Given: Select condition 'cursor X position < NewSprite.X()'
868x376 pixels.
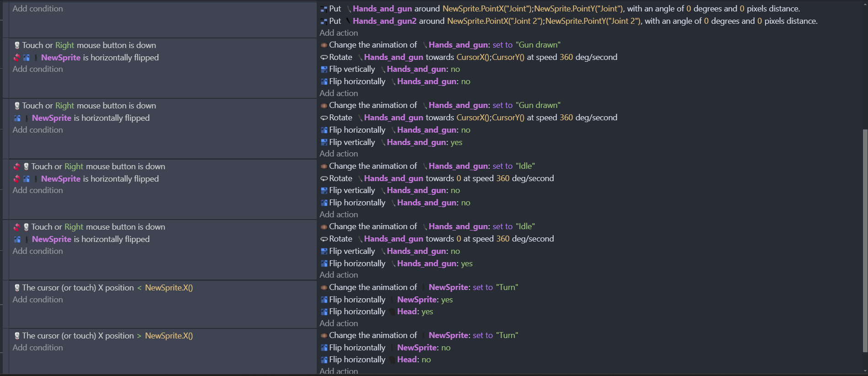Looking at the screenshot, I should tap(103, 288).
